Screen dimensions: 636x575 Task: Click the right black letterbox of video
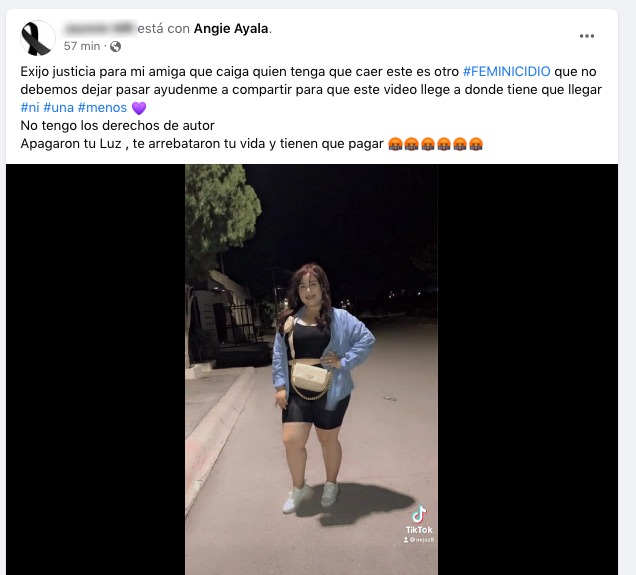point(528,369)
